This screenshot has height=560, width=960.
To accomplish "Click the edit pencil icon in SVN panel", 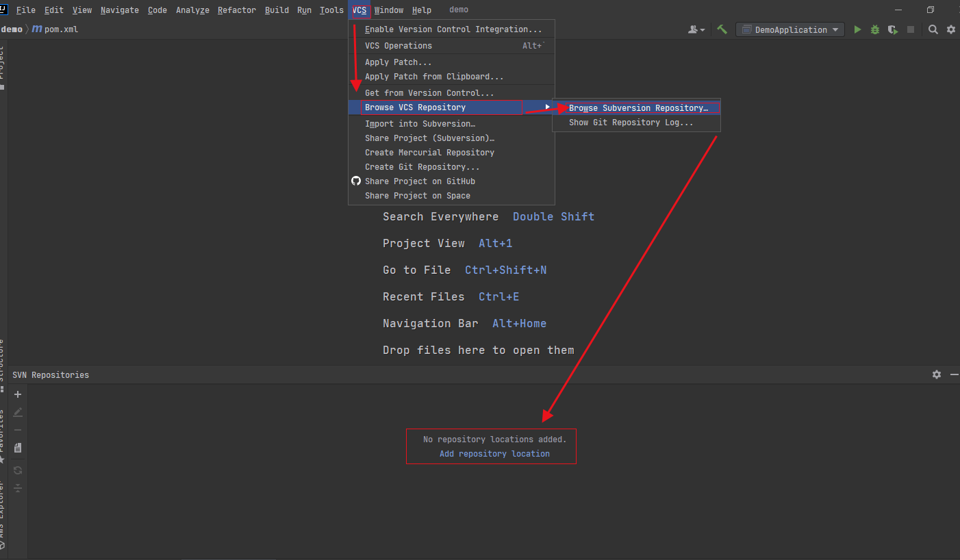I will 18,412.
